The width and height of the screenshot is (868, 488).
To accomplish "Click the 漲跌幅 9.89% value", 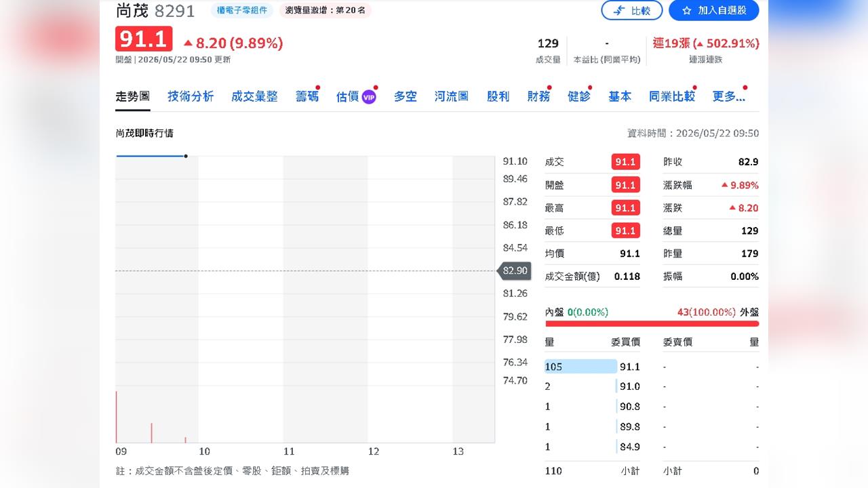I will pos(740,185).
